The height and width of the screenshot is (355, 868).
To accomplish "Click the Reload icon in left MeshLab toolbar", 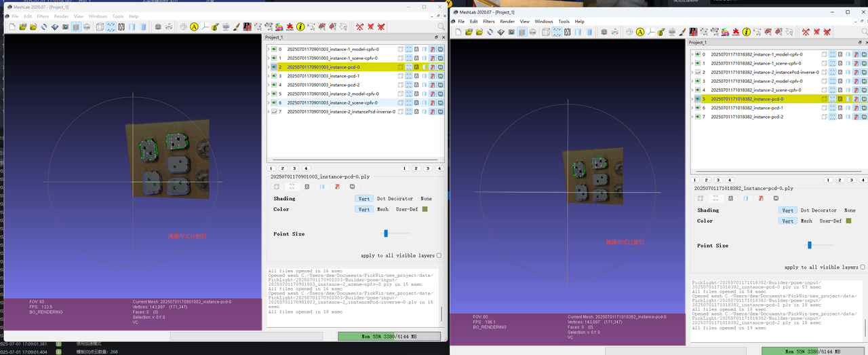I will coord(44,27).
